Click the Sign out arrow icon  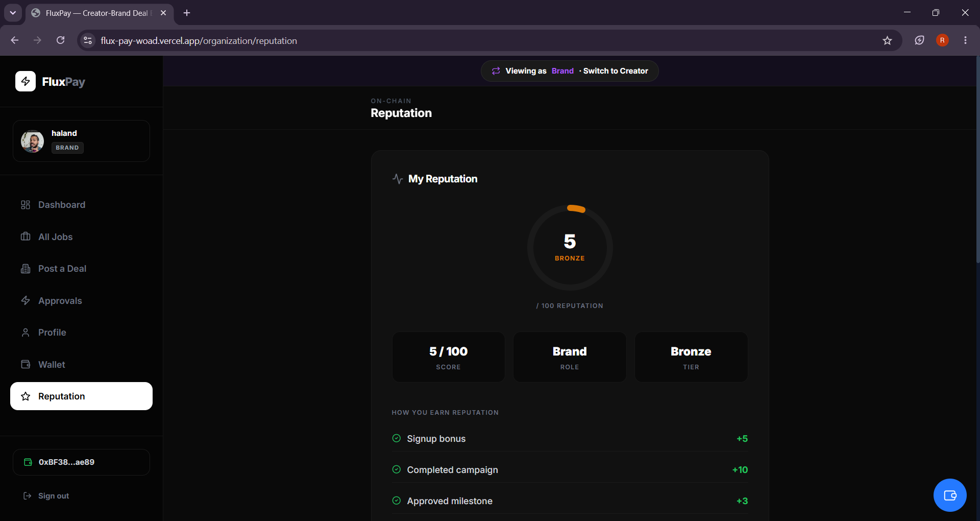click(x=28, y=496)
